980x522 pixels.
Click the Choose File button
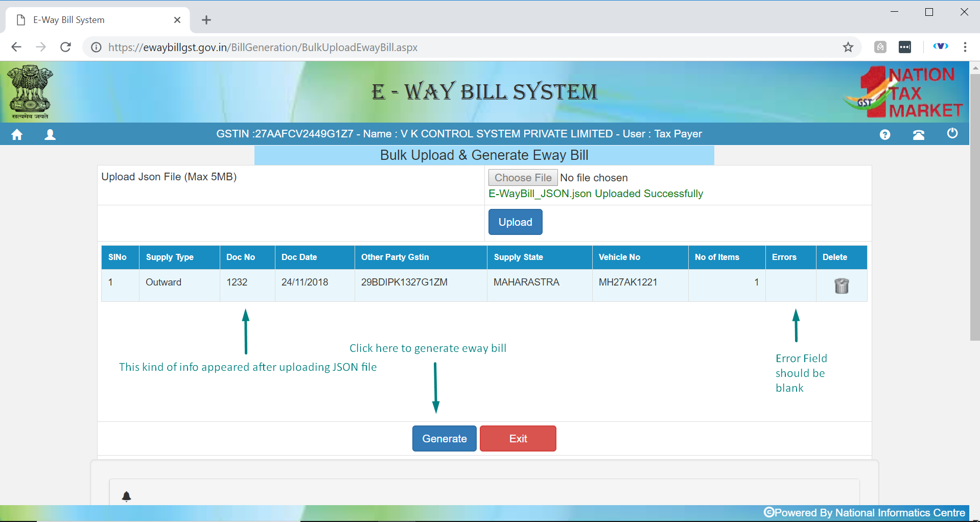(523, 178)
